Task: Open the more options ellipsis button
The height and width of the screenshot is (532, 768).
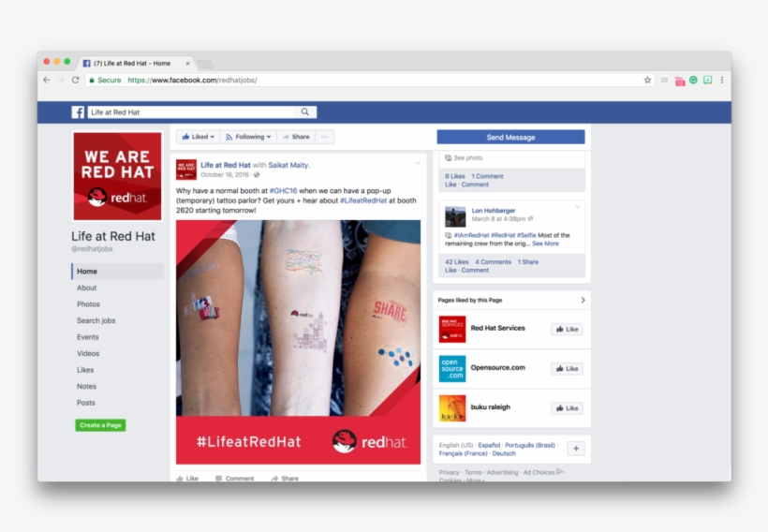Action: point(325,137)
